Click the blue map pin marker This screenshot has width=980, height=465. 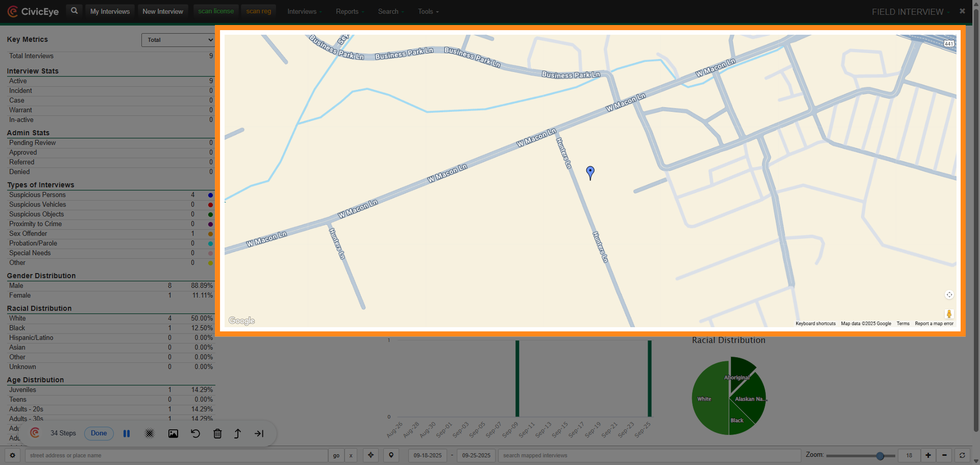coord(590,173)
